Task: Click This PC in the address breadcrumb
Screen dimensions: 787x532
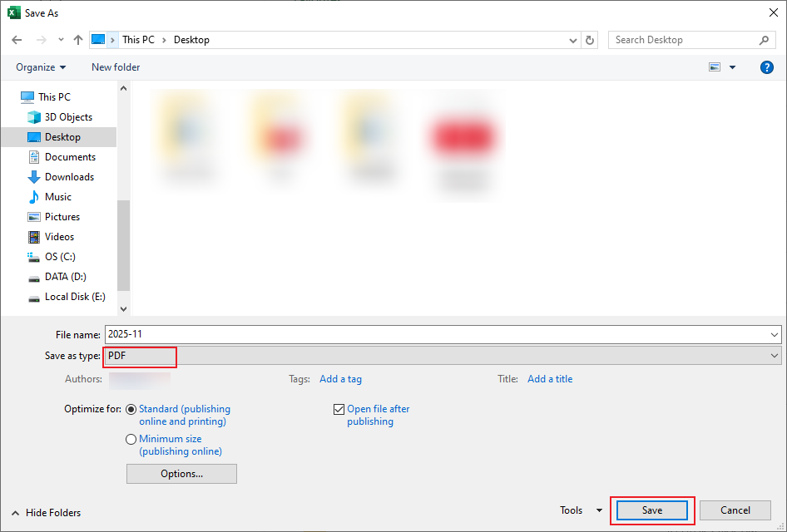Action: pos(138,39)
